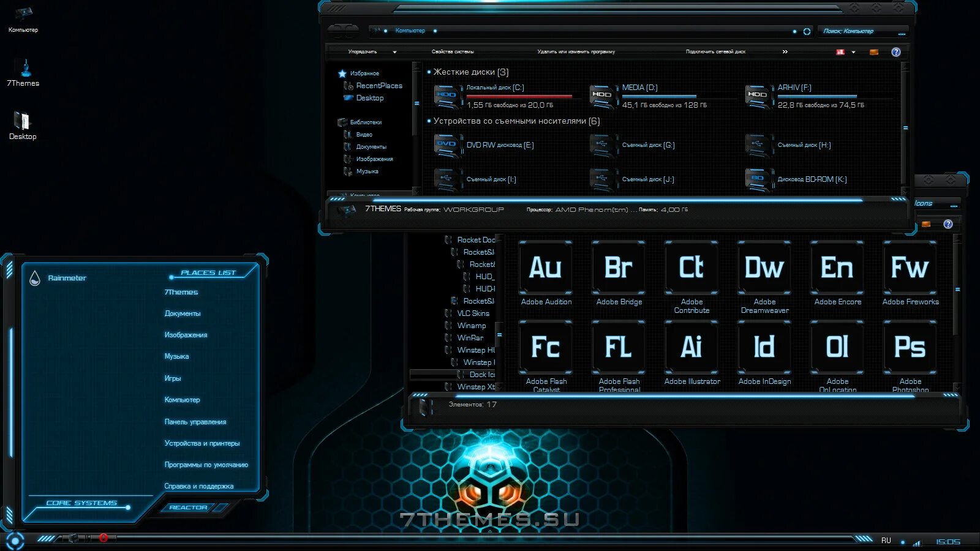Screen dimensions: 980x551
Task: Click the round Start orb button
Action: pyautogui.click(x=14, y=541)
